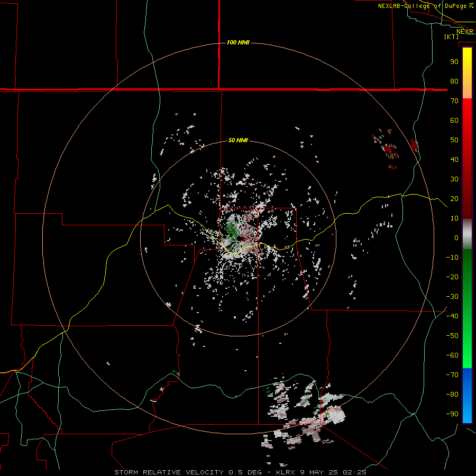Click the positive 40 value on velocity scale
Screen dimensions: 476x476
tap(454, 159)
